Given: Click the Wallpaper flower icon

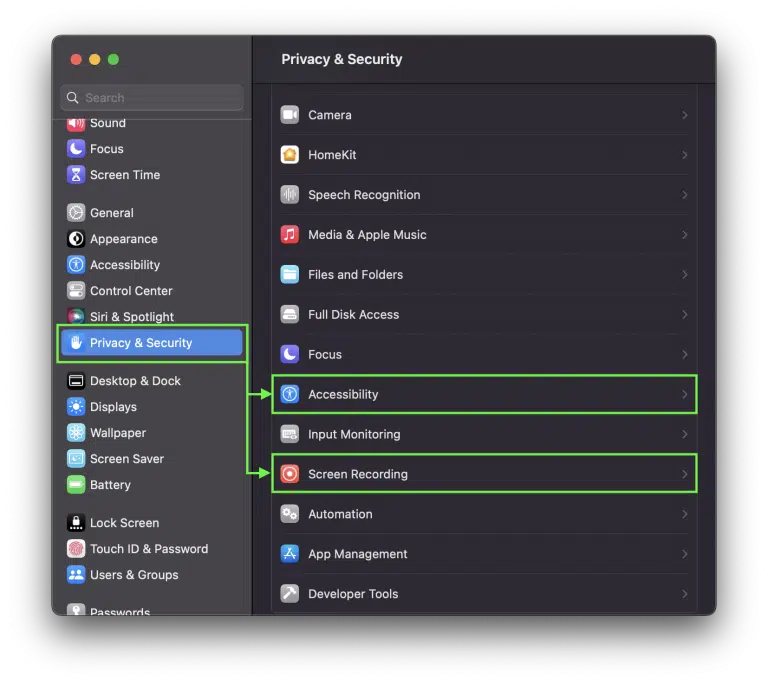Looking at the screenshot, I should click(x=76, y=433).
